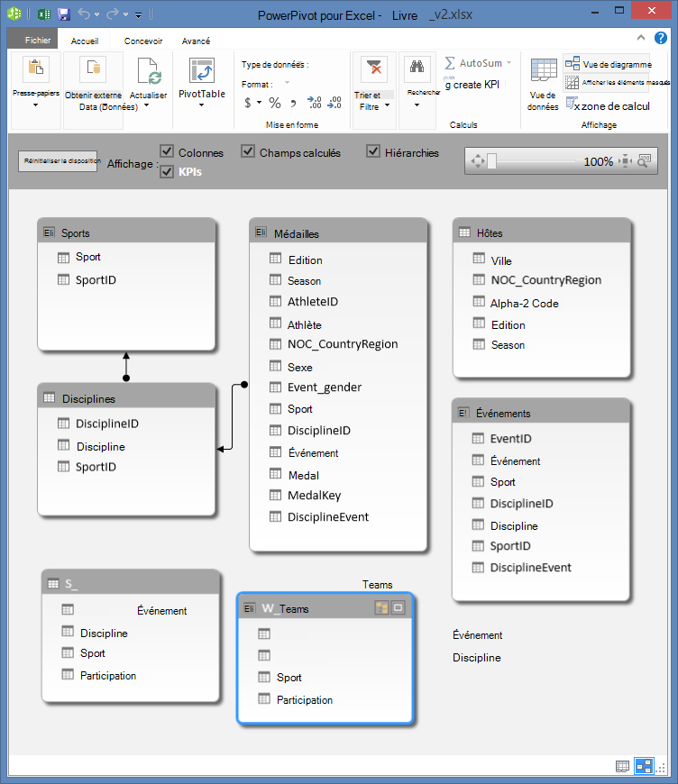Adjust the diagram zoom slider handle

(492, 161)
